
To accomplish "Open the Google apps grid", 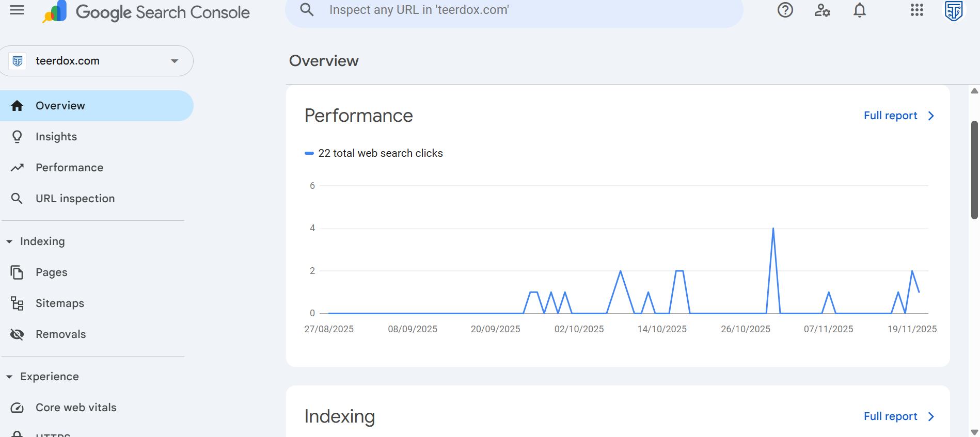I will point(916,10).
